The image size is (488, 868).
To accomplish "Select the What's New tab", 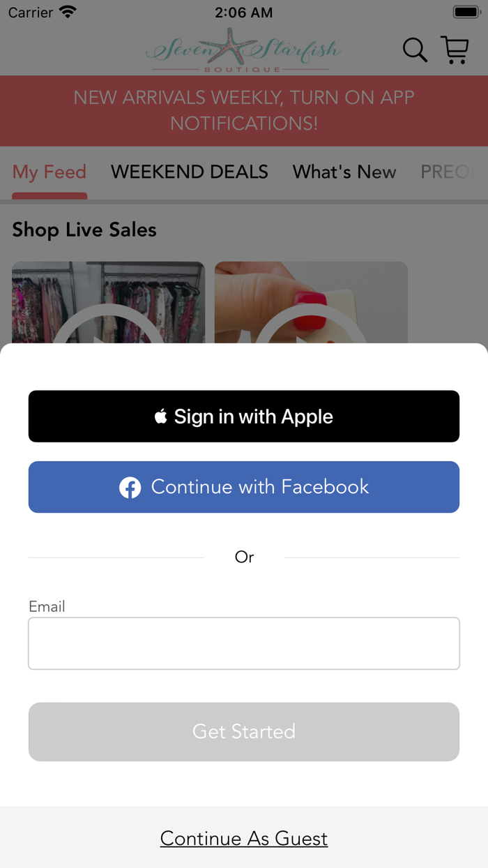I will point(344,172).
